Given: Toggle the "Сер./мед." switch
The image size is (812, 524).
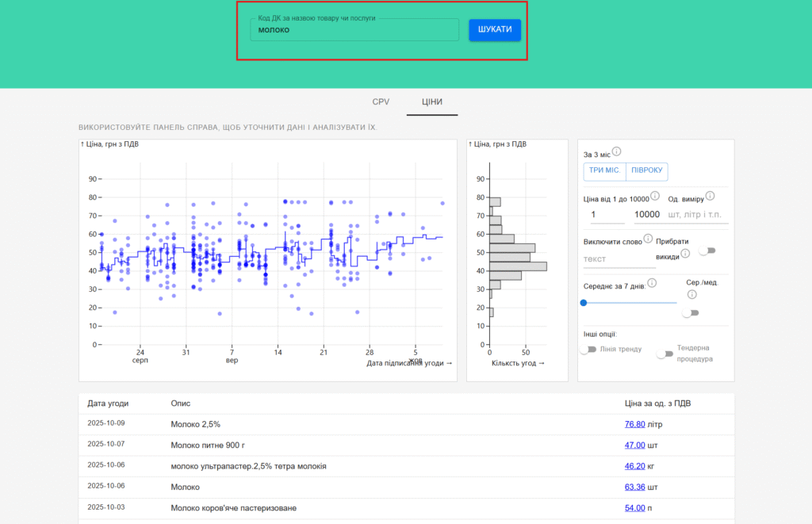Looking at the screenshot, I should click(691, 313).
